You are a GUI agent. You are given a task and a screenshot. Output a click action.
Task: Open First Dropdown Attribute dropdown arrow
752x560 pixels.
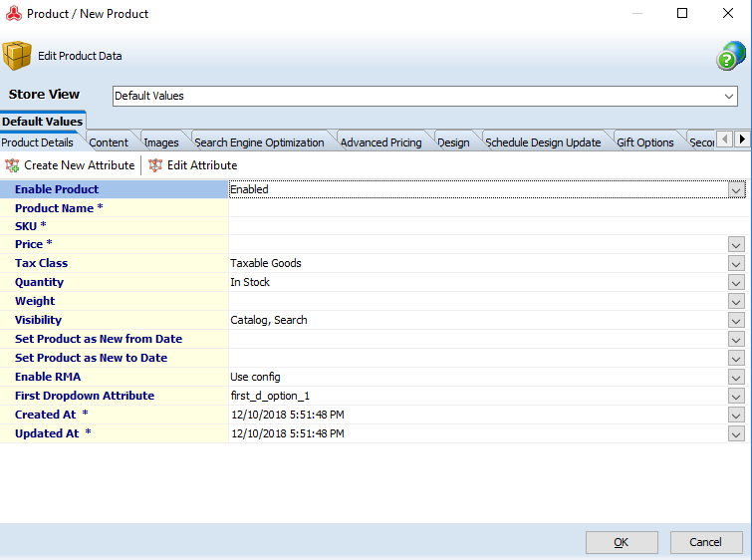[736, 396]
